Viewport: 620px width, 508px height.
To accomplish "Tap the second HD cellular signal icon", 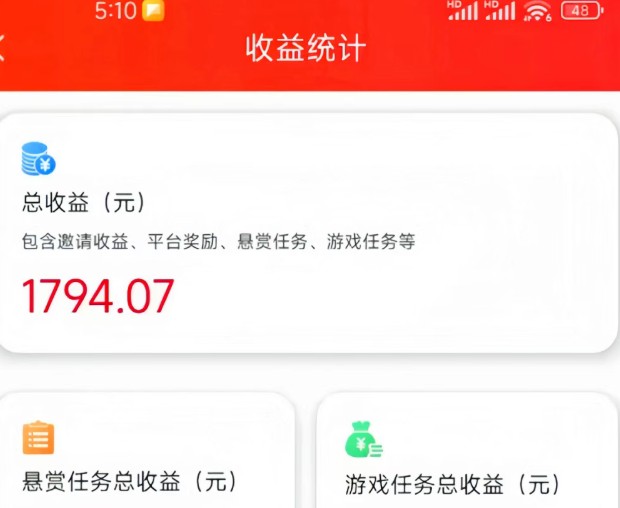I will [x=500, y=11].
